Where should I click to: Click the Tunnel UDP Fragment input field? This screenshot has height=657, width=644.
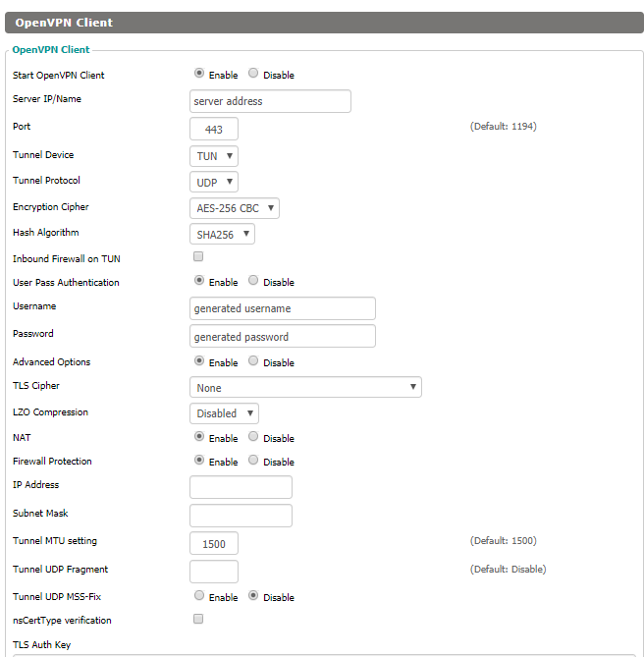pos(214,572)
